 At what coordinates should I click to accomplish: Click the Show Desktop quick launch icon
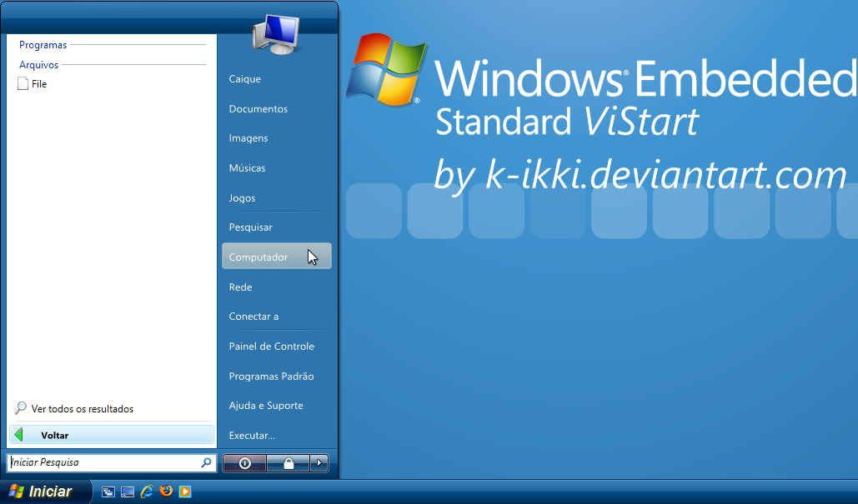[128, 492]
